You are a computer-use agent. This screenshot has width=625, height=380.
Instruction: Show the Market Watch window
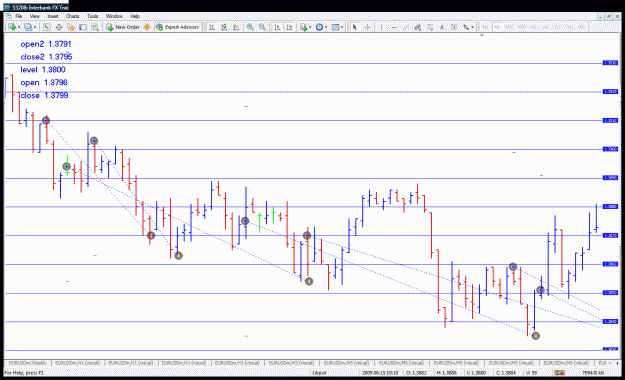click(x=47, y=27)
